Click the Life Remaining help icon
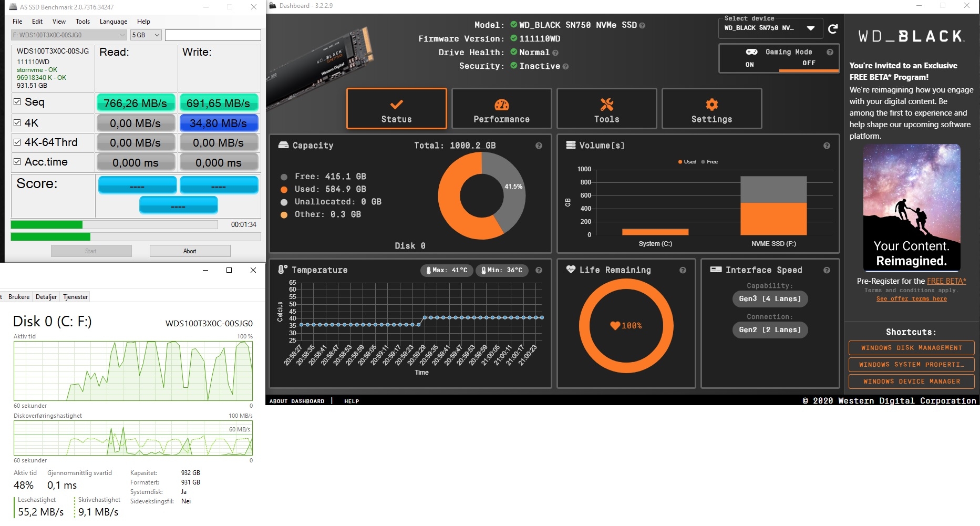980x526 pixels. (683, 270)
